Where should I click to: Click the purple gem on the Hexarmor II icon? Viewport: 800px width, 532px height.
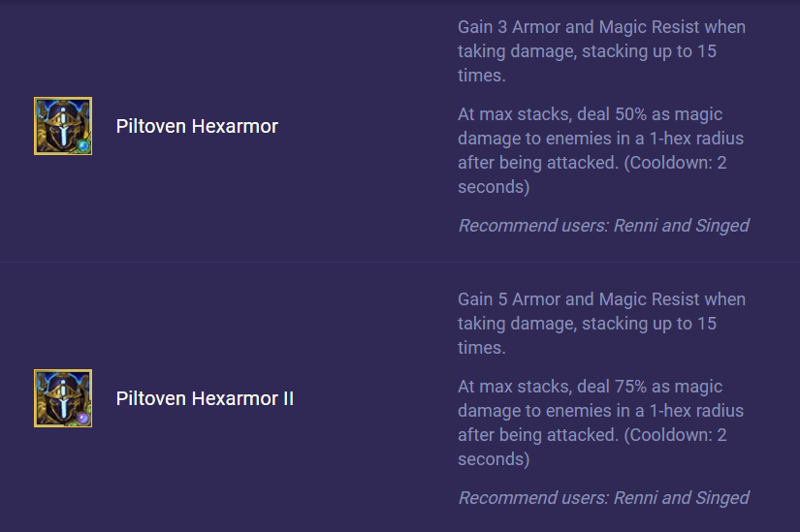pos(83,419)
